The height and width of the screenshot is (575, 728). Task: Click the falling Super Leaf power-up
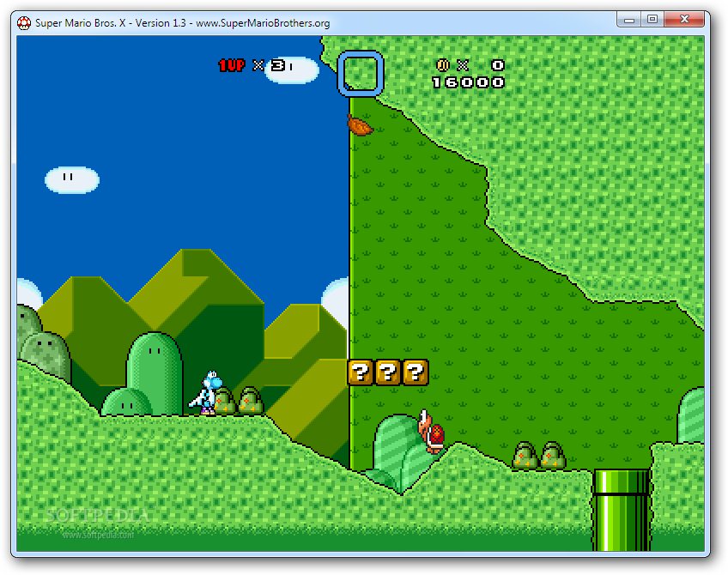tap(360, 124)
